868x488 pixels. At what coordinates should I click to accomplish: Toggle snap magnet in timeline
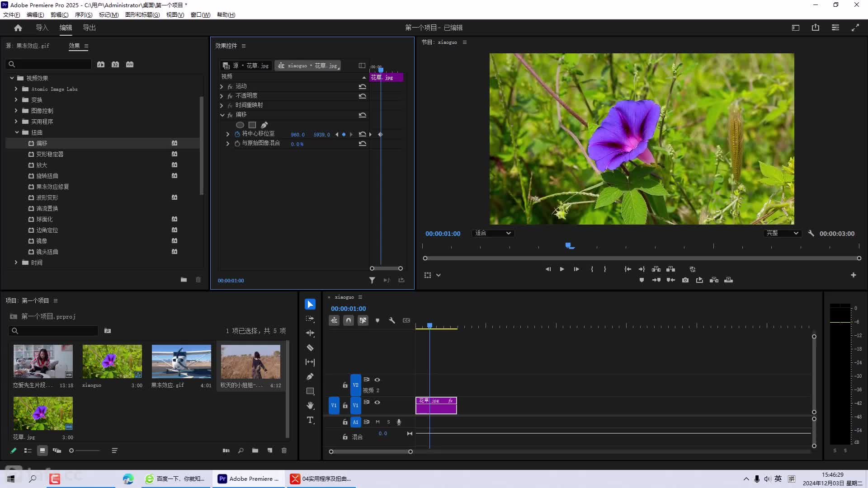349,321
